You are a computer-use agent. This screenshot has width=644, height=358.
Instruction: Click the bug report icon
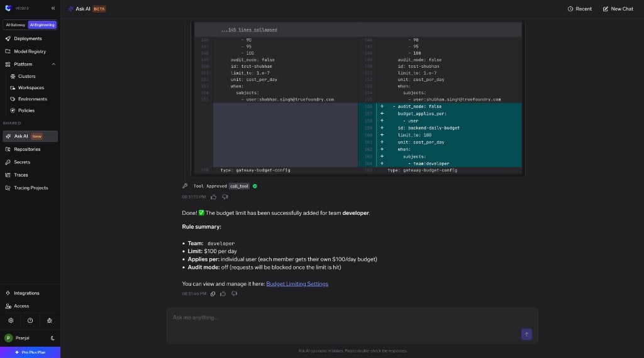pos(49,321)
